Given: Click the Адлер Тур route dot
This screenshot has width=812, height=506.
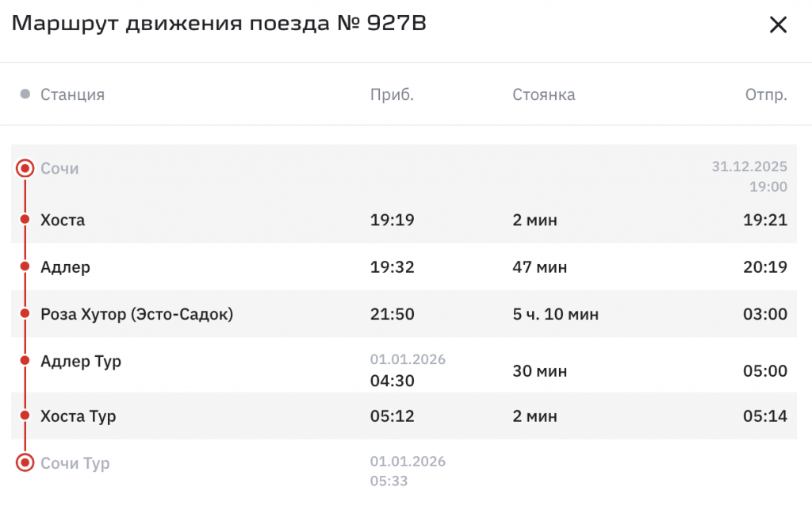Looking at the screenshot, I should coord(25,360).
